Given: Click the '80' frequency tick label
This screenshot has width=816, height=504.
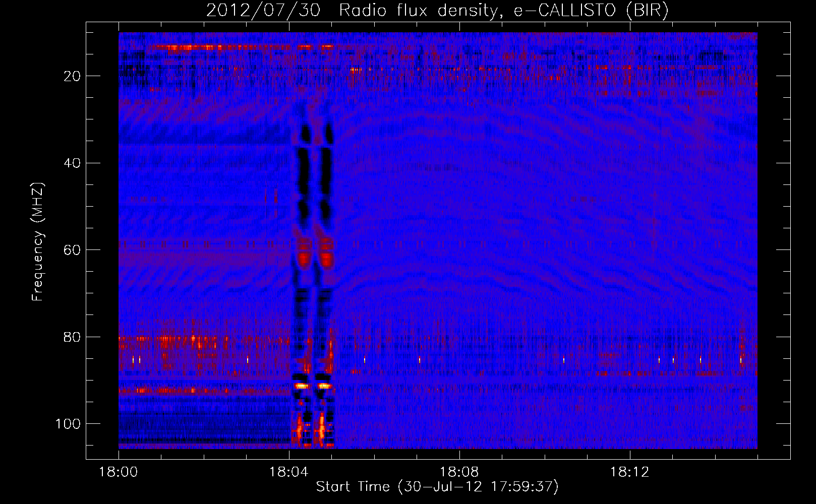Looking at the screenshot, I should [x=73, y=337].
